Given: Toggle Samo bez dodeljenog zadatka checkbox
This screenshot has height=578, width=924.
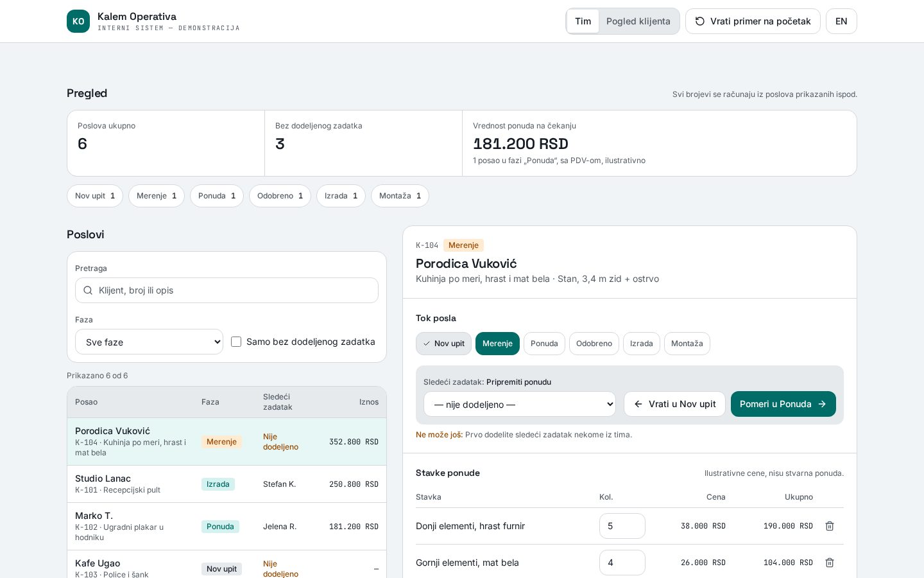Looking at the screenshot, I should tap(236, 342).
